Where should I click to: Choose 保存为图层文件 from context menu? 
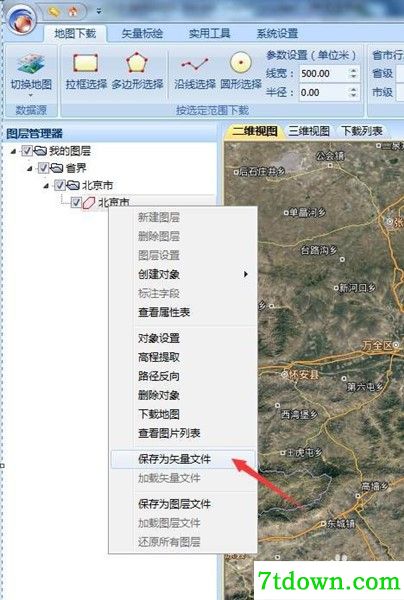coord(183,504)
